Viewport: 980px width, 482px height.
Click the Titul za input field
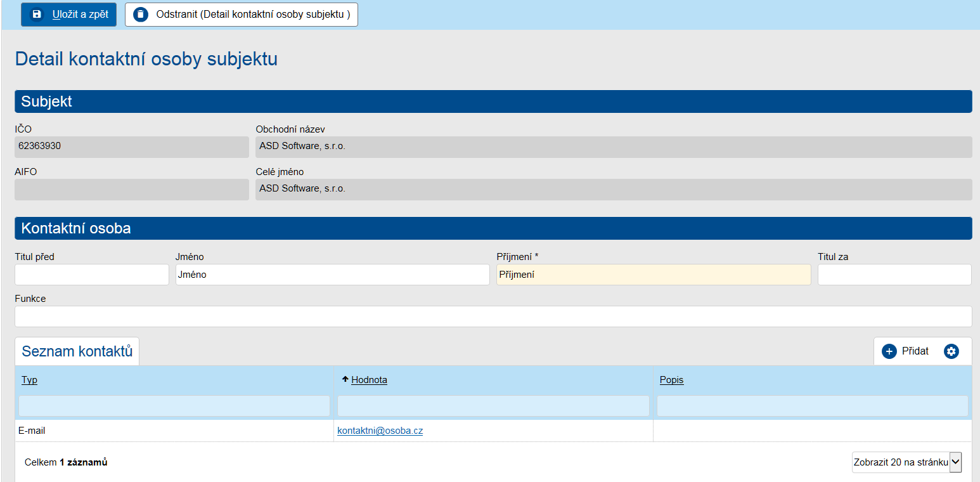[x=894, y=275]
